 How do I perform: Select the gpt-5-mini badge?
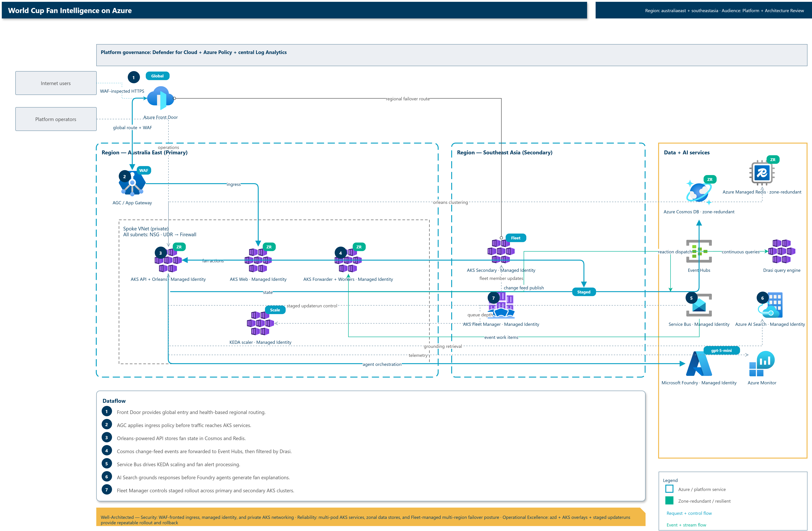[721, 350]
